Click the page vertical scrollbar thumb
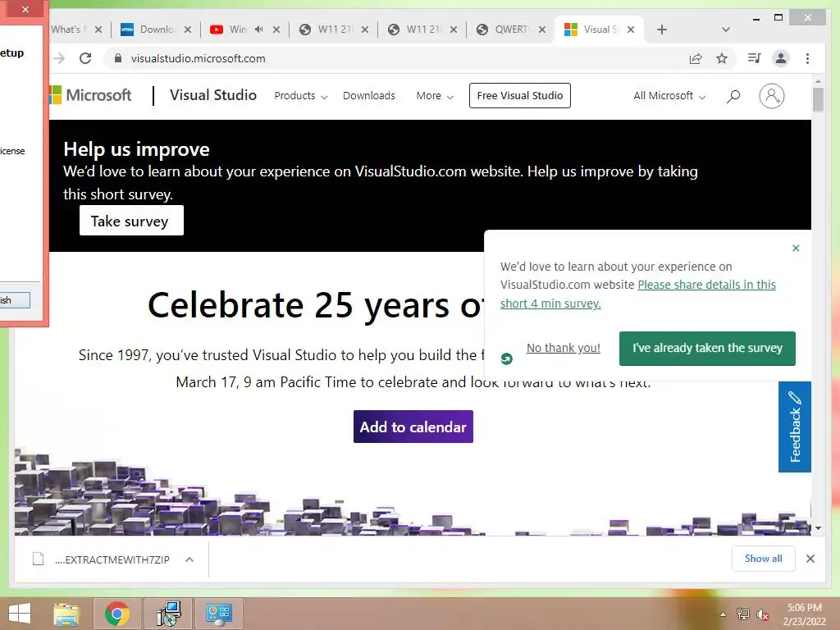Image resolution: width=840 pixels, height=630 pixels. click(818, 99)
